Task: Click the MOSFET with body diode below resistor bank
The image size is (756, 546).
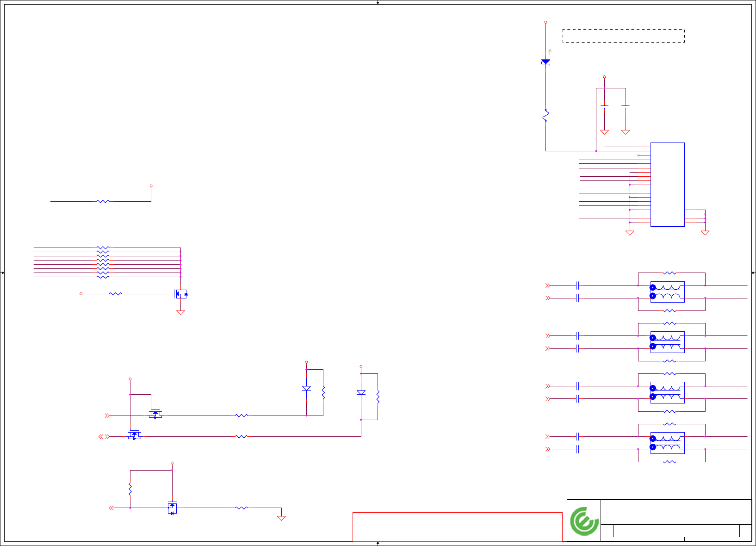Action: coord(181,294)
